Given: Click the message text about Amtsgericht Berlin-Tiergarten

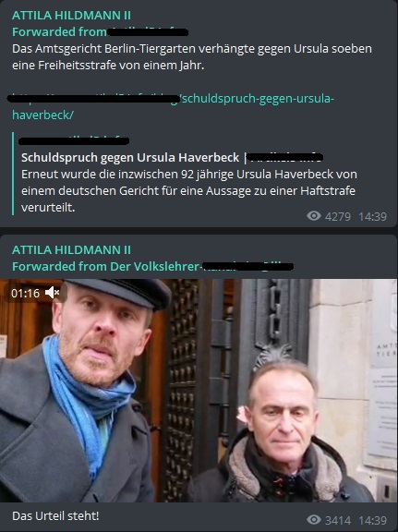Looking at the screenshot, I should click(192, 56).
